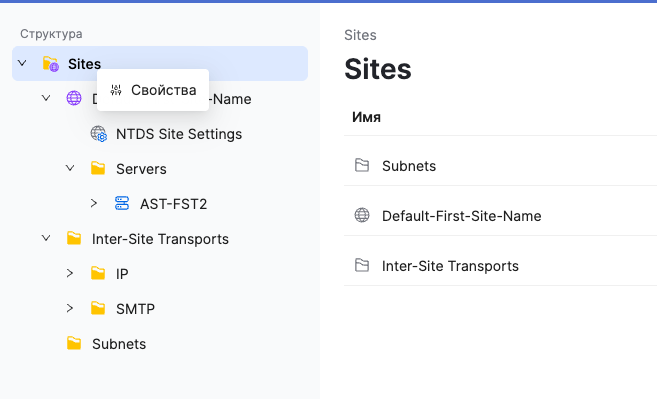Select Servers in the tree
This screenshot has width=657, height=399.
[141, 169]
